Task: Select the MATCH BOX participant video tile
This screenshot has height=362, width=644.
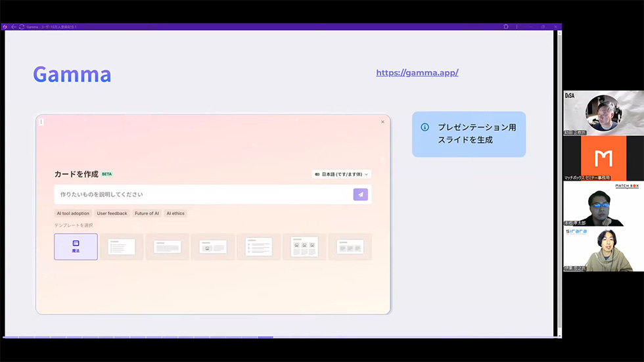Action: tap(603, 204)
